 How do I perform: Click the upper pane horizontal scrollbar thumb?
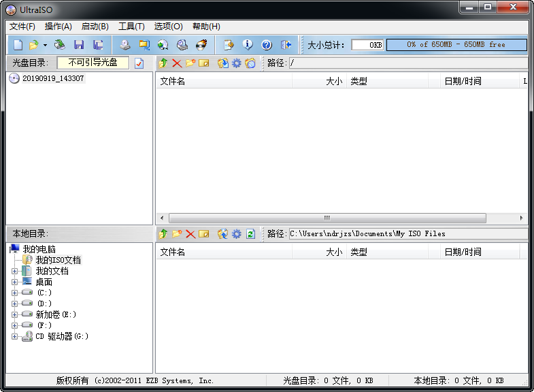327,218
